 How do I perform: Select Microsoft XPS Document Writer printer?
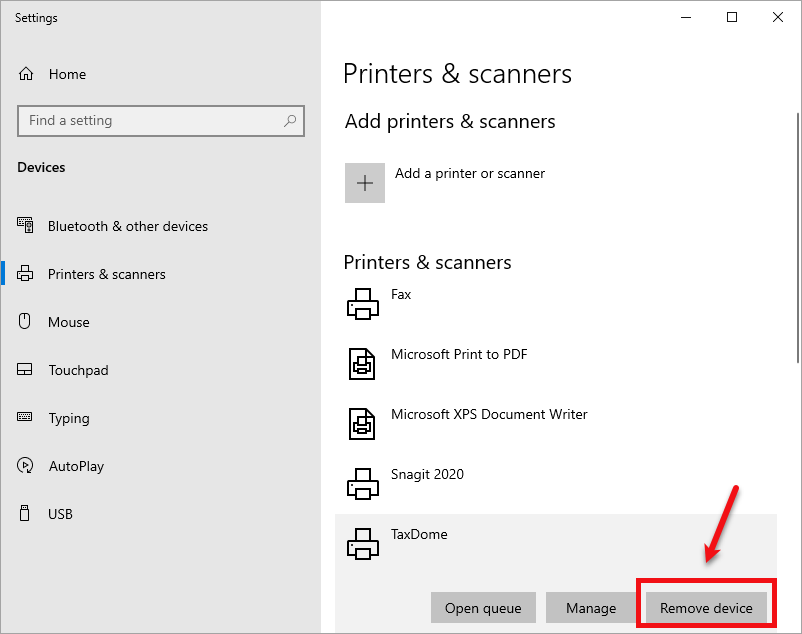point(489,414)
